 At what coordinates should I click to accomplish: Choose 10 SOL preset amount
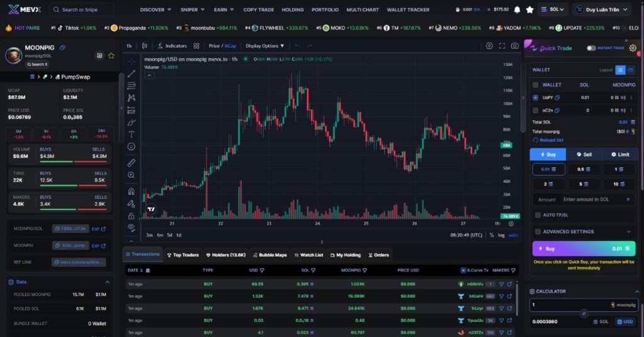[618, 184]
